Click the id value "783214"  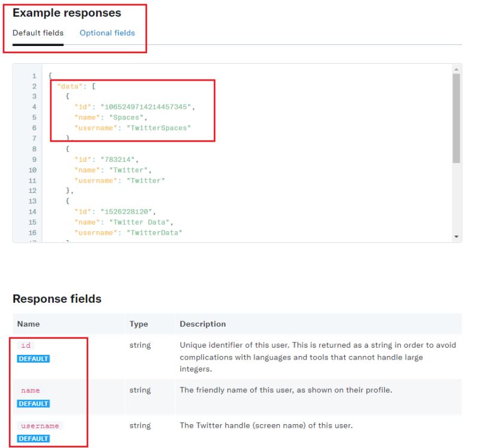(x=118, y=159)
